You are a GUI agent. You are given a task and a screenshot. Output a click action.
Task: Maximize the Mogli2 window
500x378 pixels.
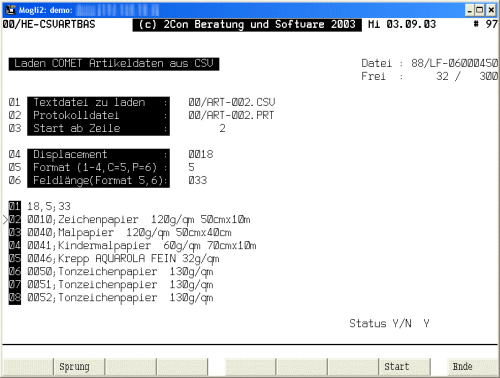tap(480, 10)
